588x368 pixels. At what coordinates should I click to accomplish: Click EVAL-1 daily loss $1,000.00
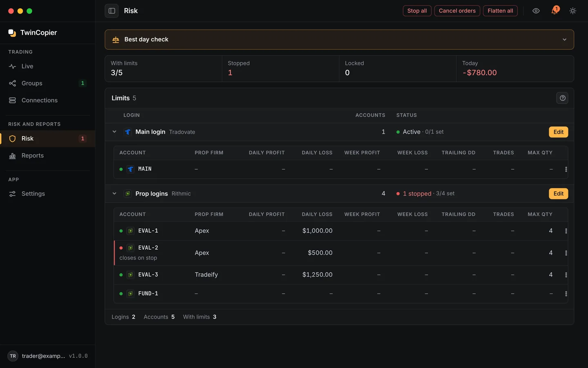(x=317, y=231)
